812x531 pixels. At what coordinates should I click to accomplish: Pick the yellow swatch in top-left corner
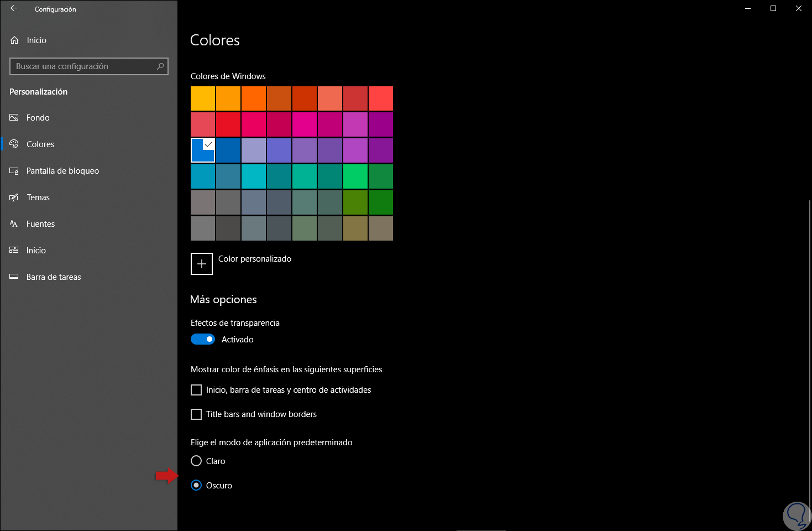(x=203, y=98)
